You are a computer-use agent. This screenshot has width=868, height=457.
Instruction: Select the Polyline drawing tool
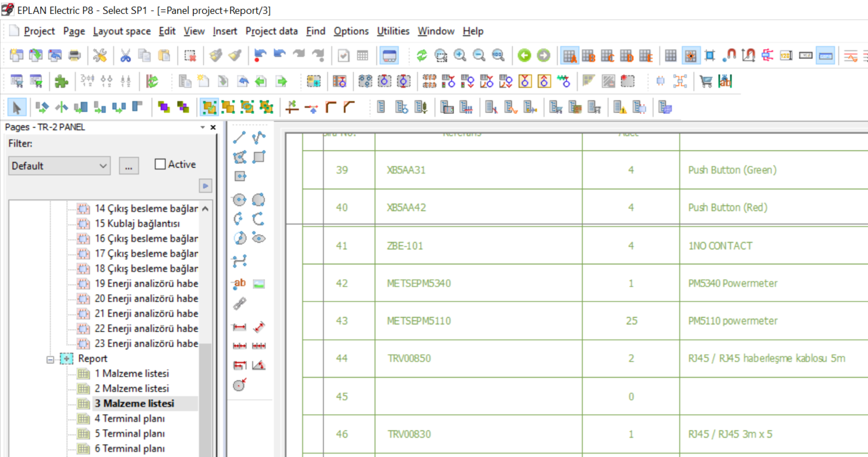click(x=259, y=138)
